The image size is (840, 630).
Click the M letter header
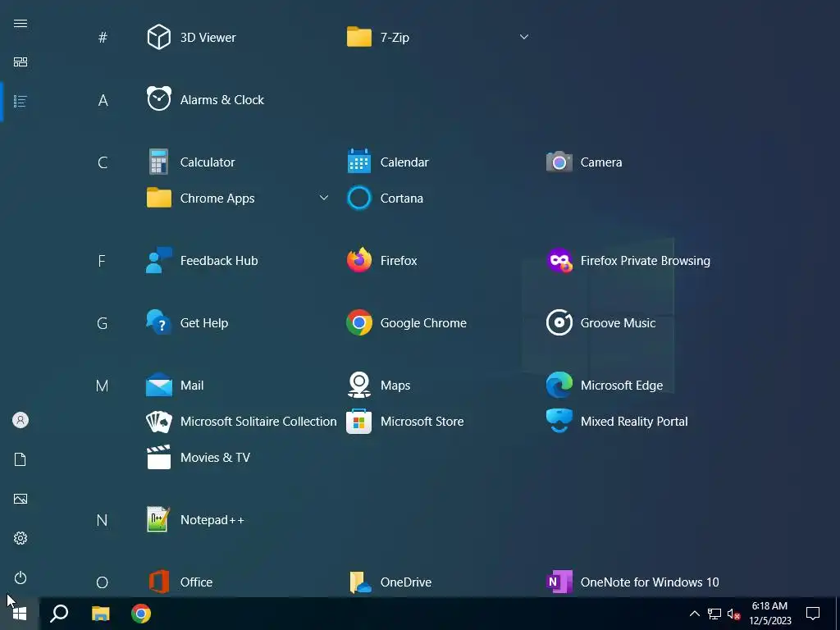pos(102,386)
